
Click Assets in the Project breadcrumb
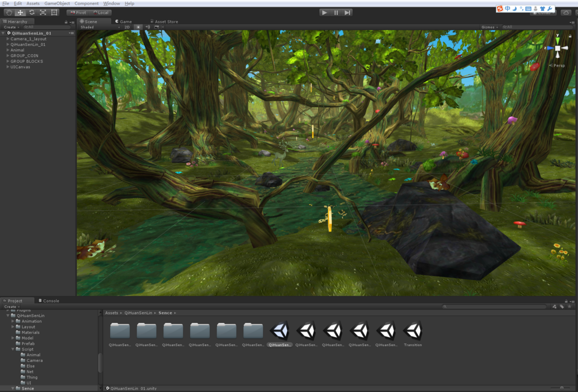tap(112, 313)
